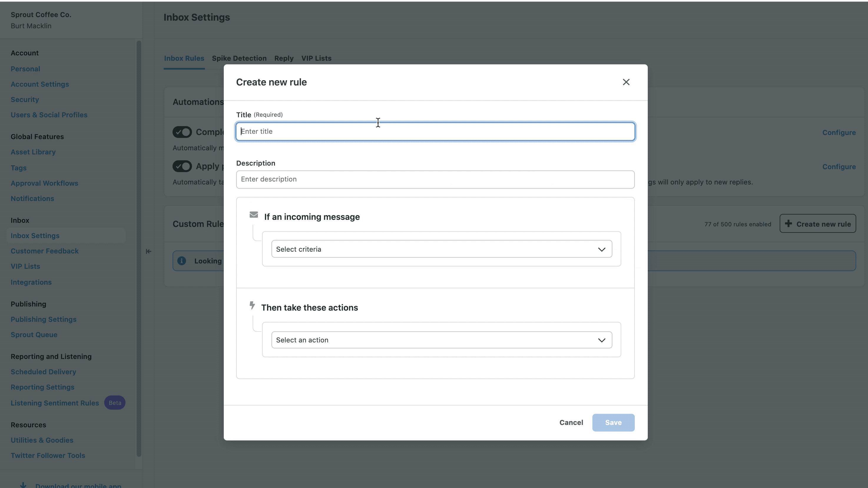Switch to the Inbox Rules tab
This screenshot has height=488, width=868.
click(x=184, y=58)
